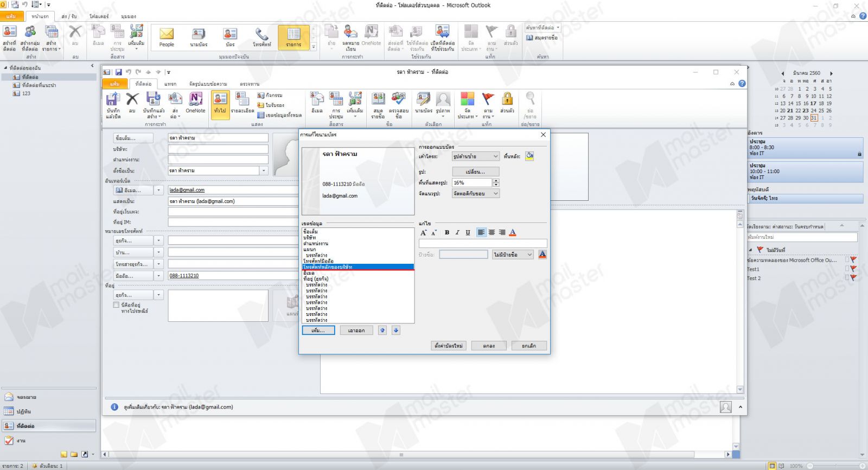Click the เปลี่ยน... change picture button
Screen dimensions: 868x470
475,172
